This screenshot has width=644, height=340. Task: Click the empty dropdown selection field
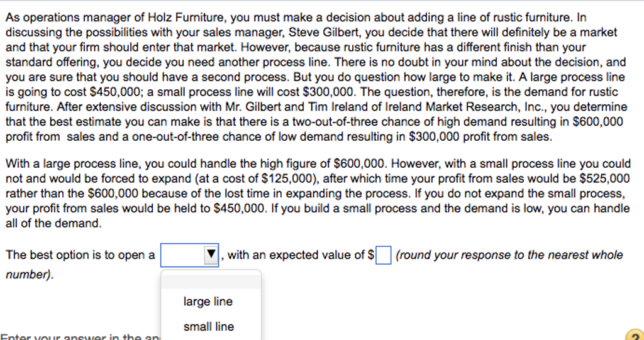coord(182,255)
